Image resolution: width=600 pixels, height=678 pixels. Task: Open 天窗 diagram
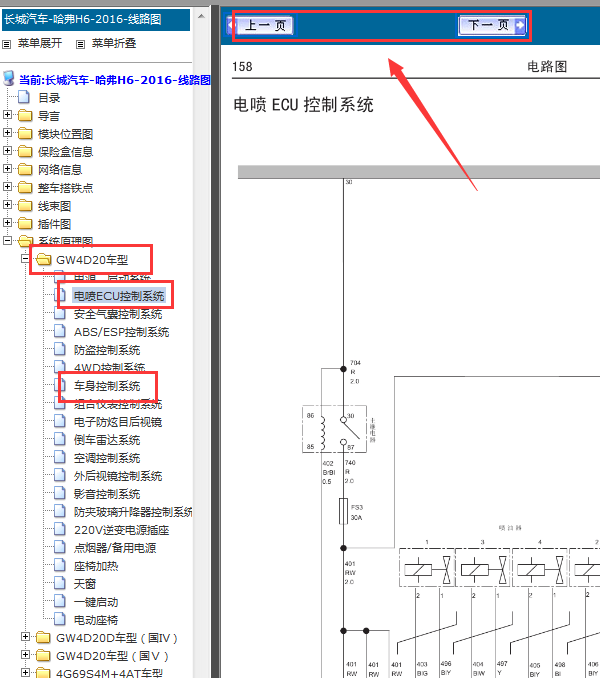[x=85, y=584]
